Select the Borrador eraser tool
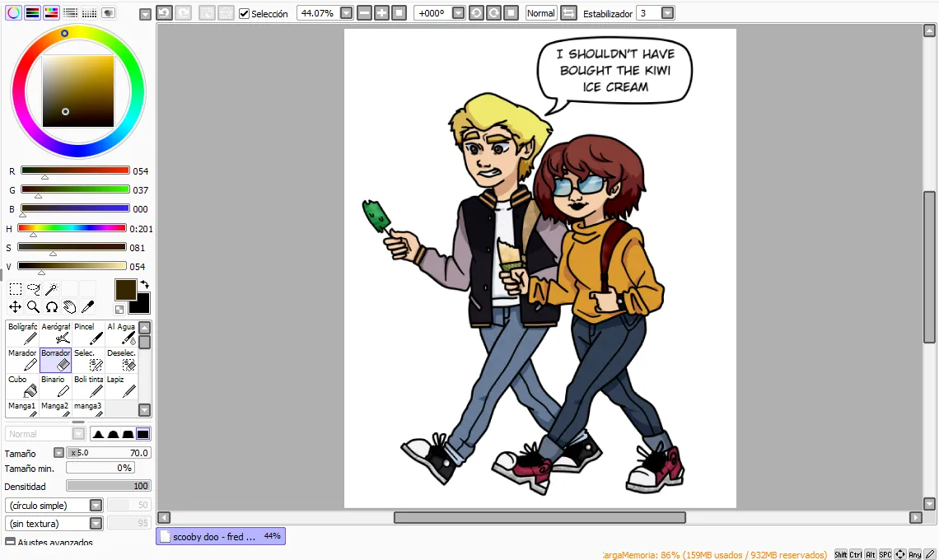939x560 pixels. pos(56,360)
